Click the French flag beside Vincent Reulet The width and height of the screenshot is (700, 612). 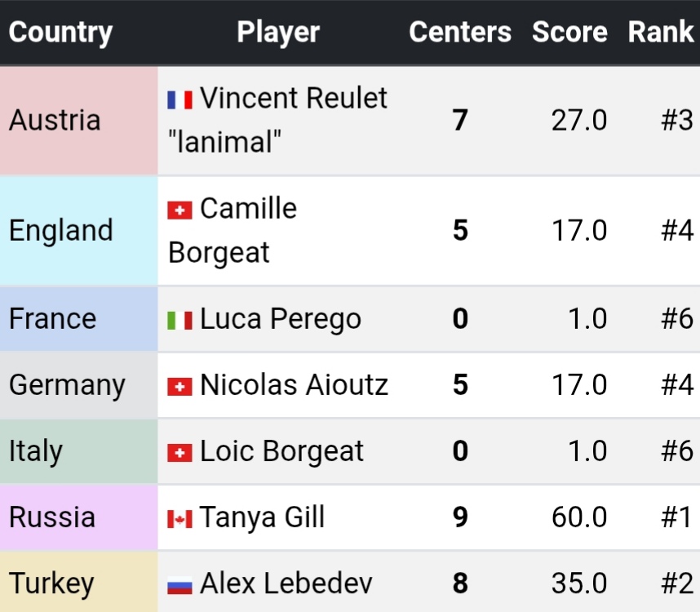179,100
